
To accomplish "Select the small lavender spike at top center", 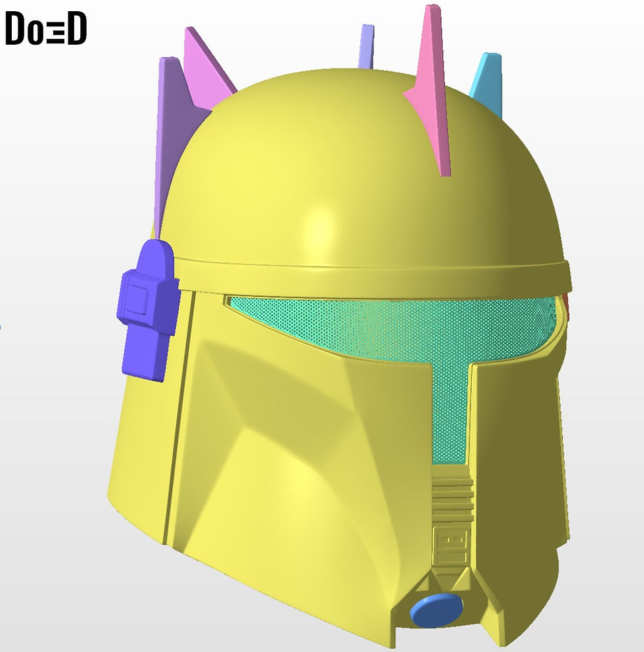I will (366, 47).
